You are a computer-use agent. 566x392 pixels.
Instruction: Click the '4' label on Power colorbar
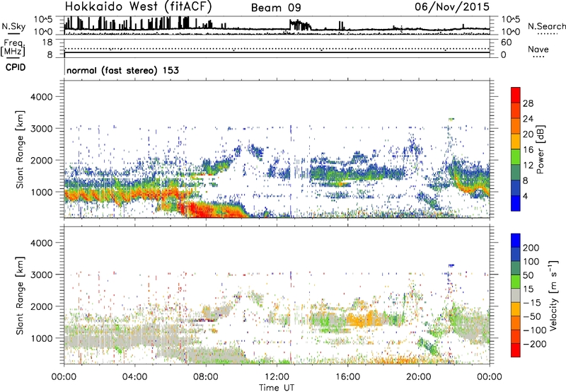pyautogui.click(x=525, y=196)
